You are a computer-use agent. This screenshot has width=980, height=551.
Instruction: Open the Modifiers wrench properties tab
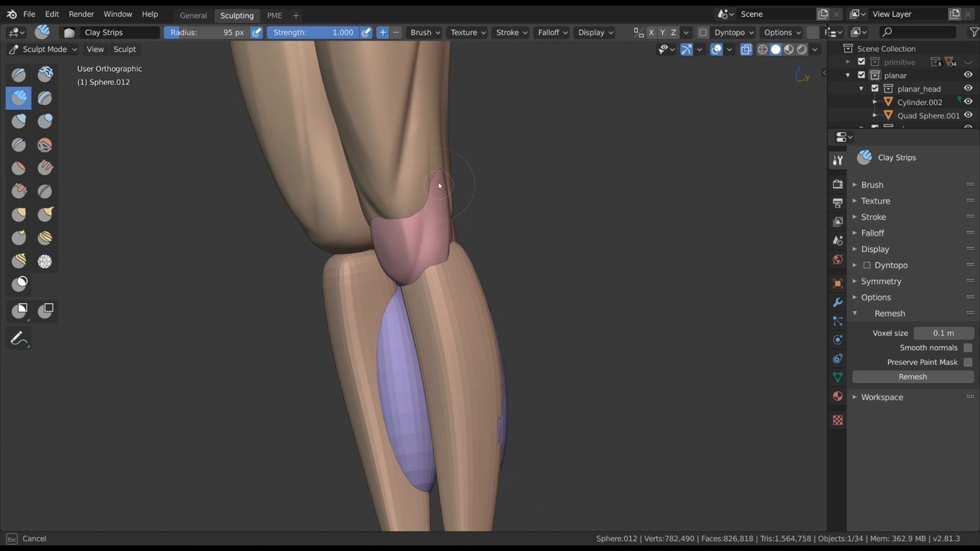(x=838, y=302)
